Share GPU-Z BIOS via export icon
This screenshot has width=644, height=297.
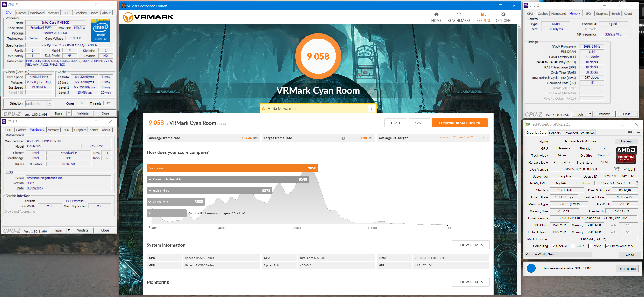coord(617,169)
